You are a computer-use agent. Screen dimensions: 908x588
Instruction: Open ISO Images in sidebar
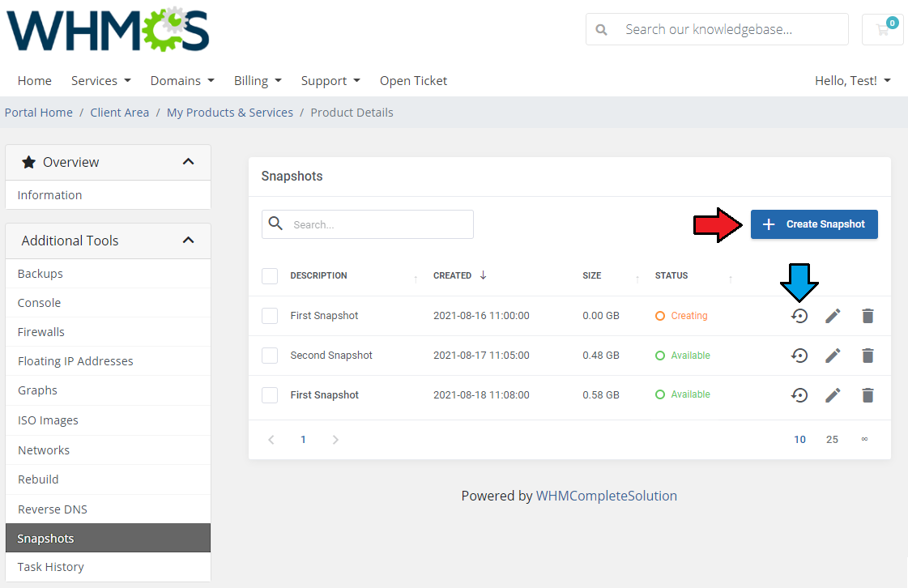[108, 420]
